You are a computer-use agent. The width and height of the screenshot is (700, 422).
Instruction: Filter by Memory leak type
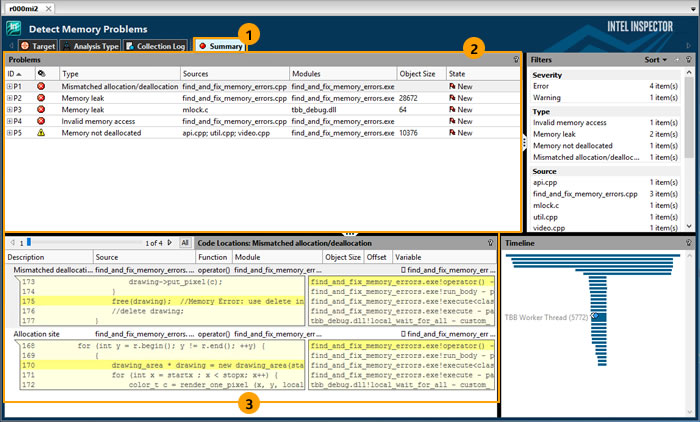tap(553, 133)
